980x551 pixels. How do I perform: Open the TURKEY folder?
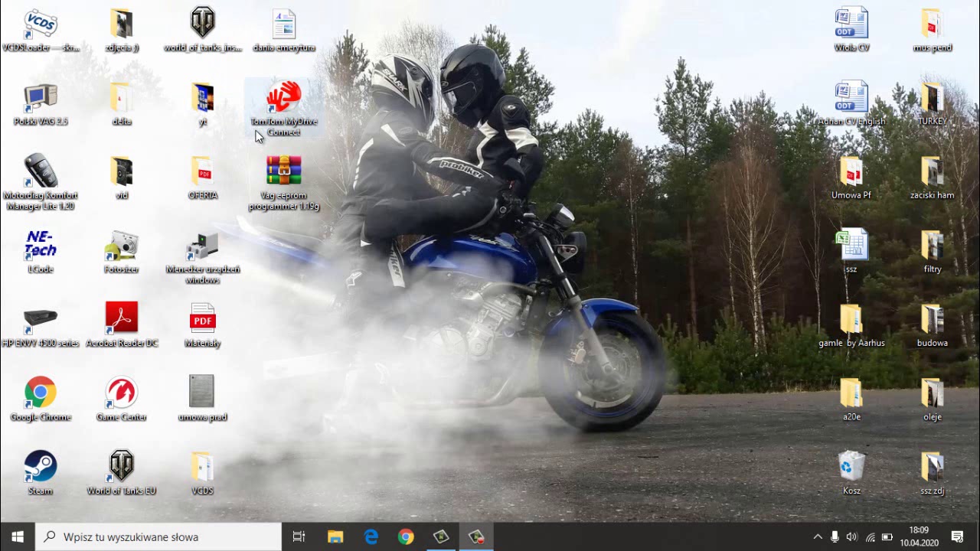933,104
